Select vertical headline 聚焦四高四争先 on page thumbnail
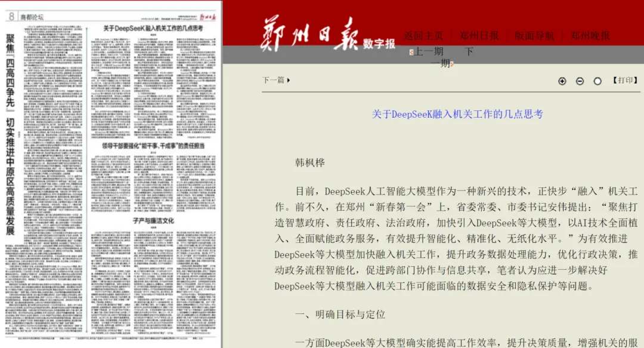This screenshot has width=644, height=348. tap(10, 135)
